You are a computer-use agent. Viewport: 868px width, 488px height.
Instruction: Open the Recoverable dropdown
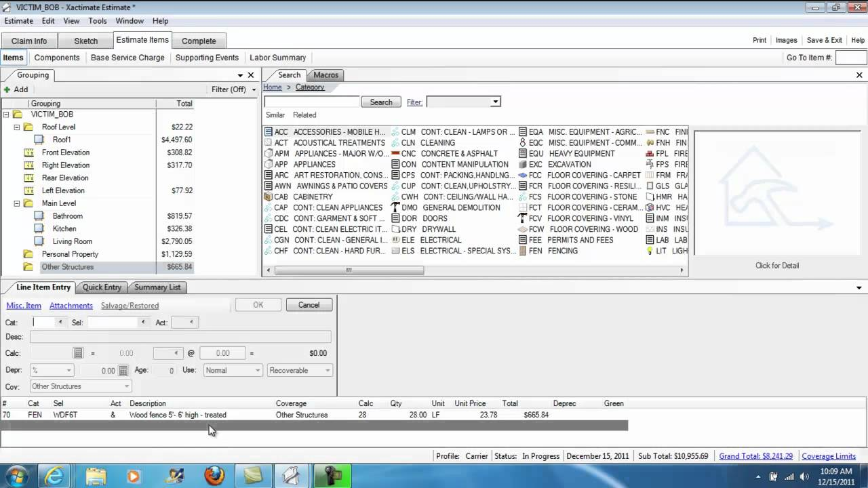point(300,371)
